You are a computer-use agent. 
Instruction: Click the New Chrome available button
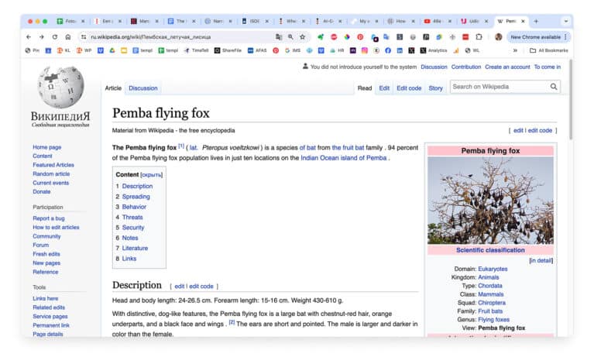pos(534,36)
